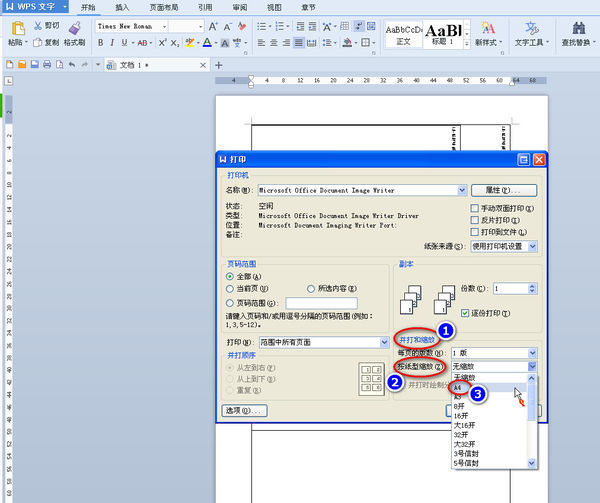Select Current page (当前页) radio button

[230, 288]
